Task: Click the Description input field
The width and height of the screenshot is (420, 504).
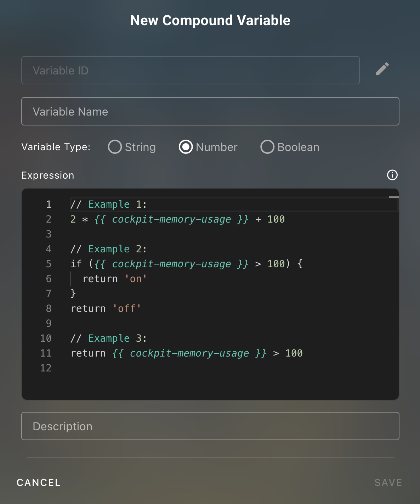Action: (210, 426)
